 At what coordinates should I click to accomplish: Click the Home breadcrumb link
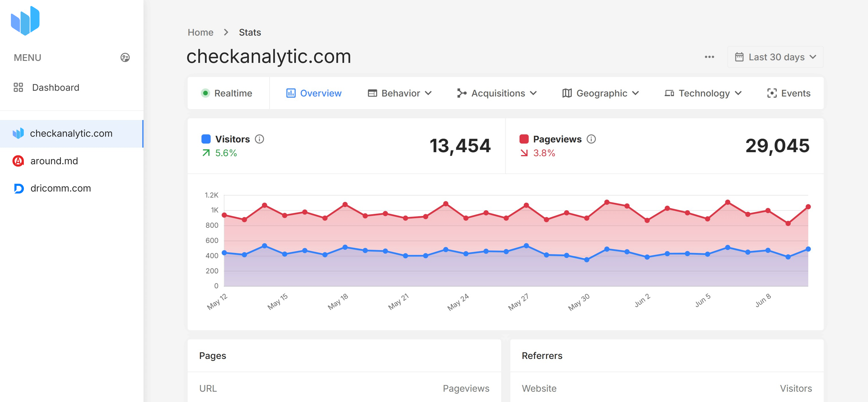(x=200, y=32)
